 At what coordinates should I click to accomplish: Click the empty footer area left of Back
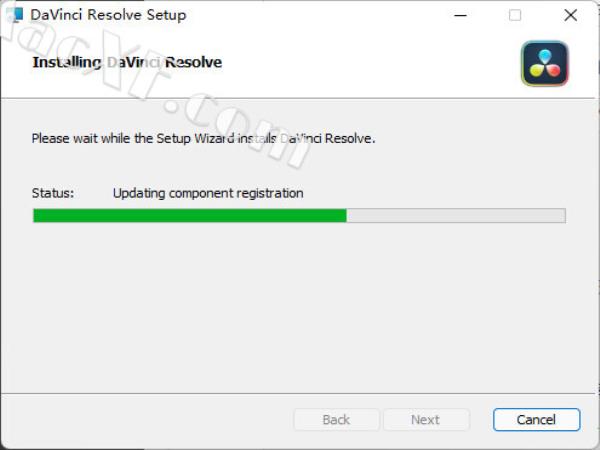145,420
